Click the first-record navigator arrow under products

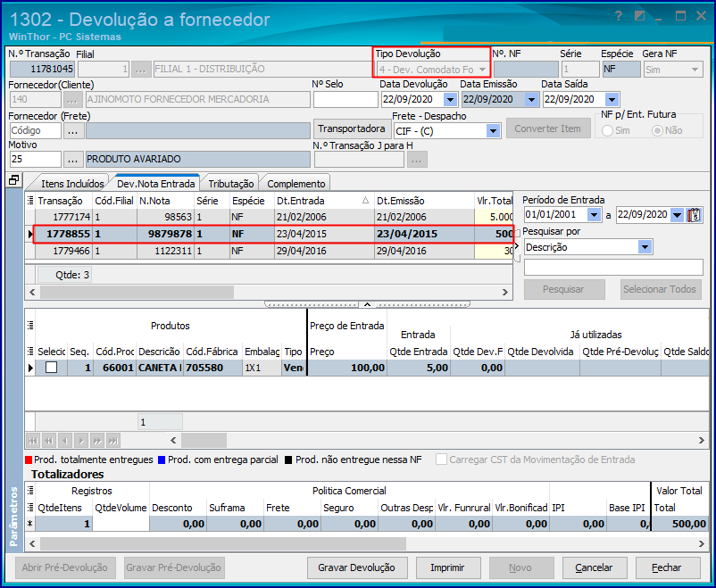(33, 440)
